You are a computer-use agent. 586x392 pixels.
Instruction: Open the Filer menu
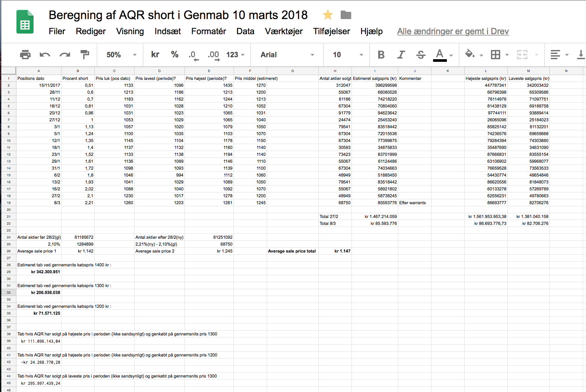pyautogui.click(x=57, y=31)
